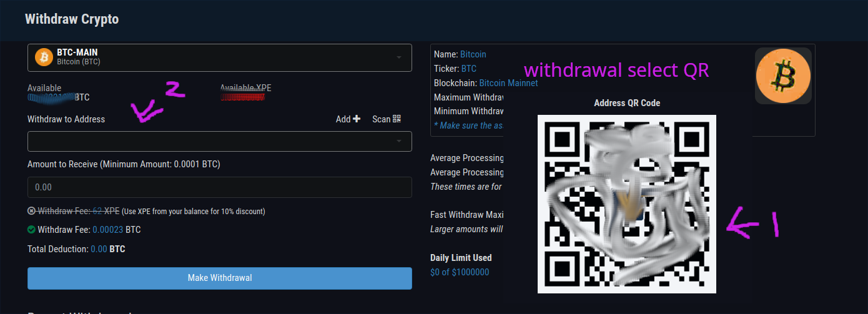Click the large Bitcoin coin image
Screen dimensions: 868x314
783,76
